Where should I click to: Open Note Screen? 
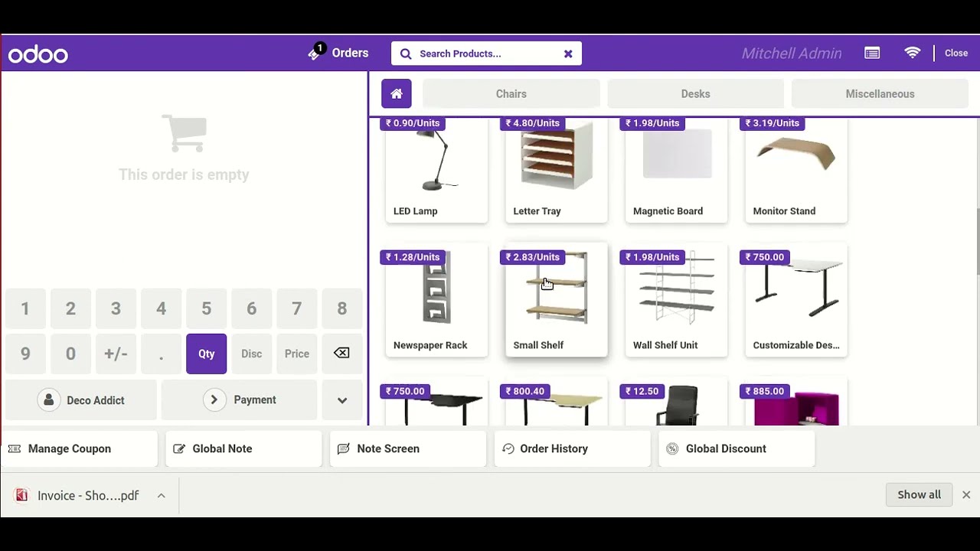408,448
